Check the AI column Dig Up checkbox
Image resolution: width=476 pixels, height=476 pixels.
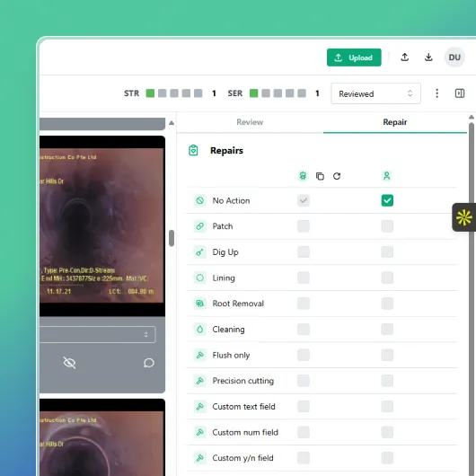(304, 252)
